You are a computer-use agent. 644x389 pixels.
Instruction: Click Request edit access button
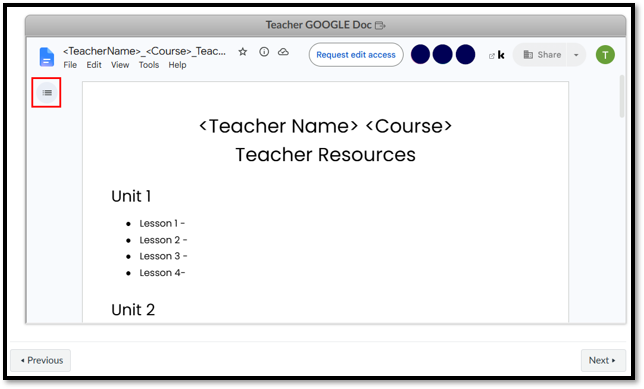pos(356,55)
